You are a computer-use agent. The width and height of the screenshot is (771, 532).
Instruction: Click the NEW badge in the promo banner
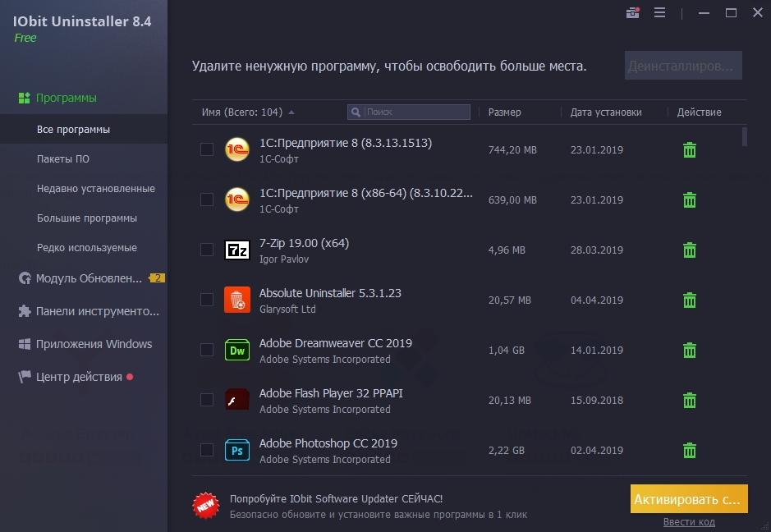click(x=205, y=506)
